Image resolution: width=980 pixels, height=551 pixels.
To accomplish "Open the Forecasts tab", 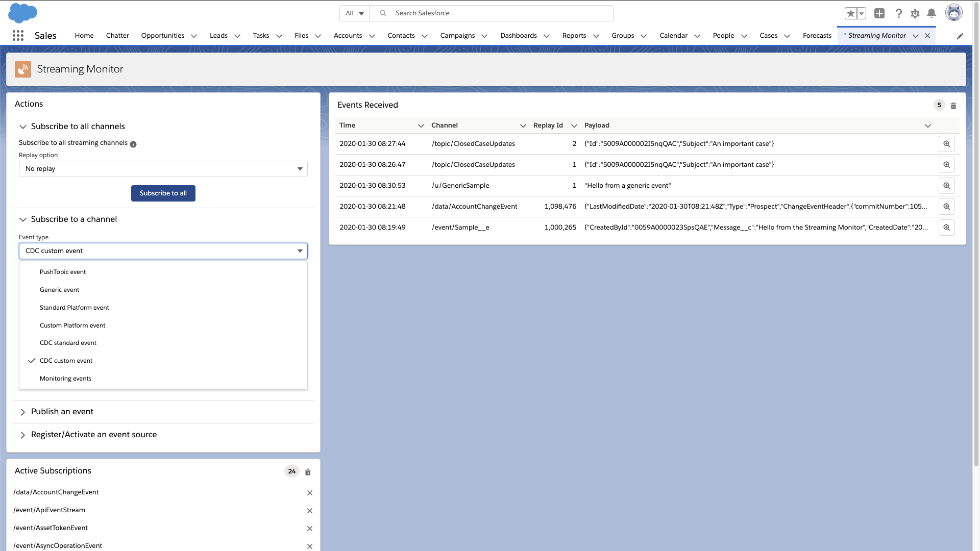I will [x=817, y=36].
